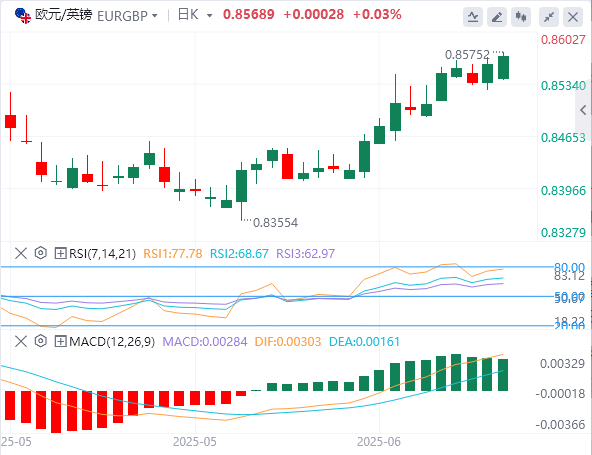Click the EUR/GBP flag icon
Viewport: 592px width, 455px height.
23,16
